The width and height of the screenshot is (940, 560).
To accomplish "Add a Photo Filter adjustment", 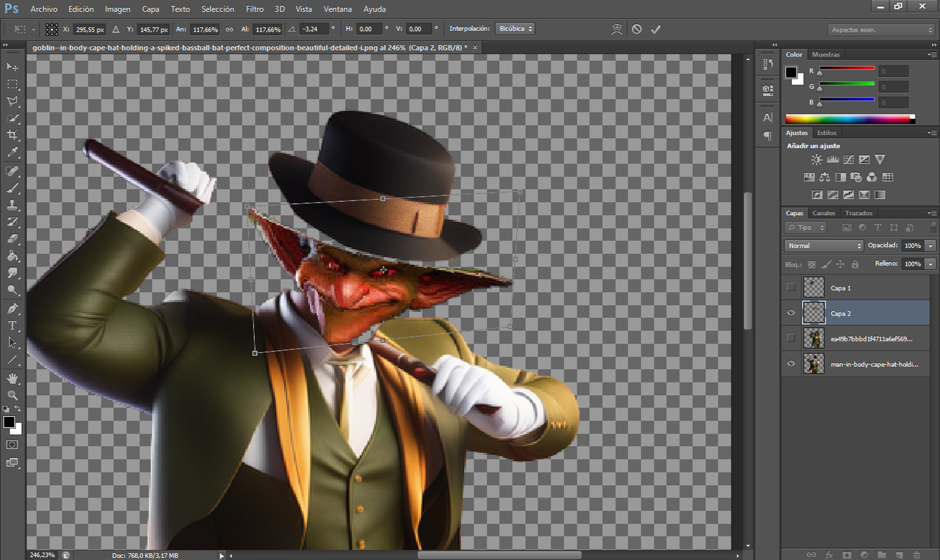I will [856, 177].
